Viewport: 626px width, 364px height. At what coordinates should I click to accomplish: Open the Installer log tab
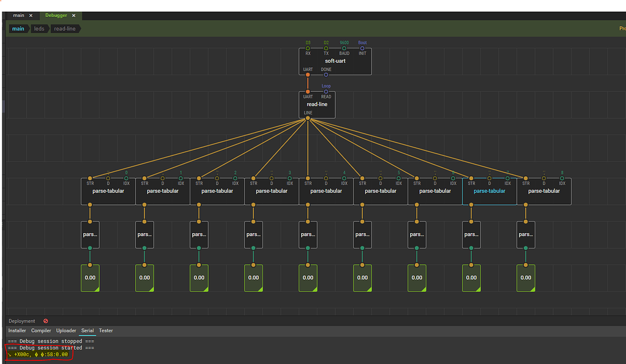(x=17, y=331)
